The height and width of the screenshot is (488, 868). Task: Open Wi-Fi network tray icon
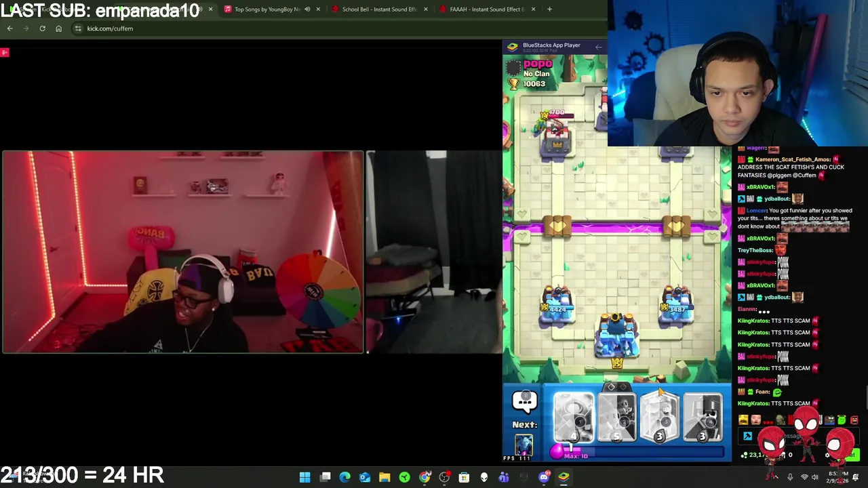click(x=804, y=477)
